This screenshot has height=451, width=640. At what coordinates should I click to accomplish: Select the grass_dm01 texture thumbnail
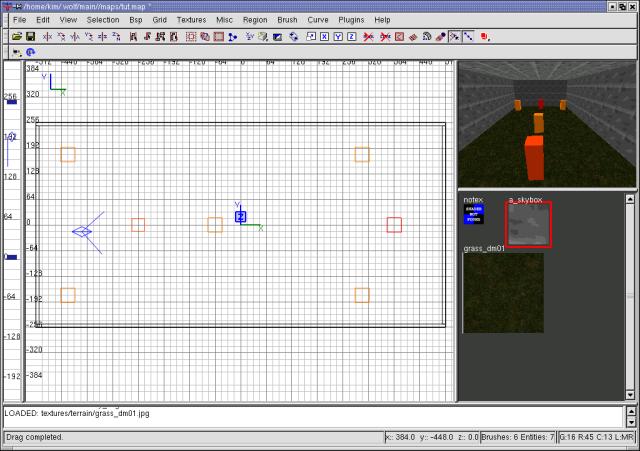504,293
